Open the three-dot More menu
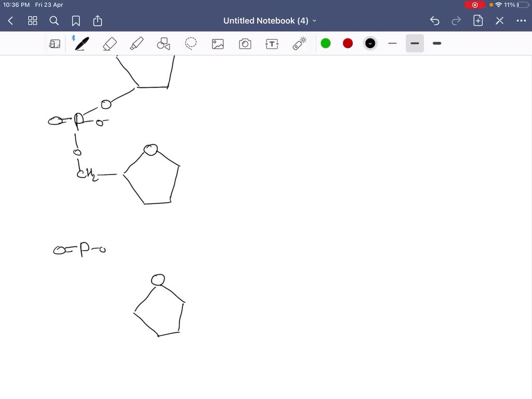Image resolution: width=532 pixels, height=399 pixels. coord(521,21)
